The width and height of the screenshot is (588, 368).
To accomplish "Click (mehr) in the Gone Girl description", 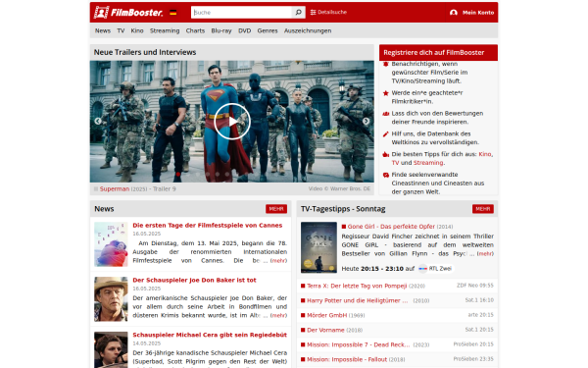I will pos(485,254).
